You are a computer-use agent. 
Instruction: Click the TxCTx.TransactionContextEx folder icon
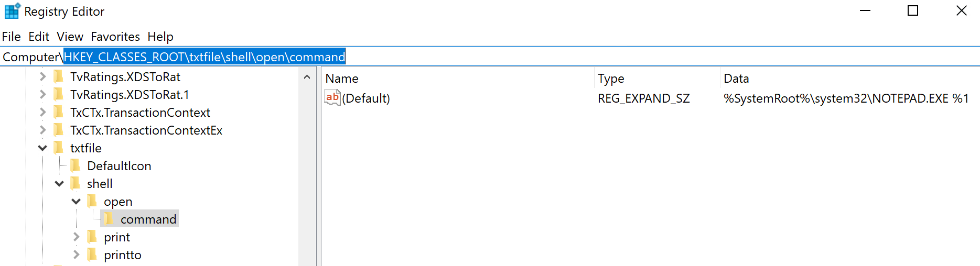(59, 130)
